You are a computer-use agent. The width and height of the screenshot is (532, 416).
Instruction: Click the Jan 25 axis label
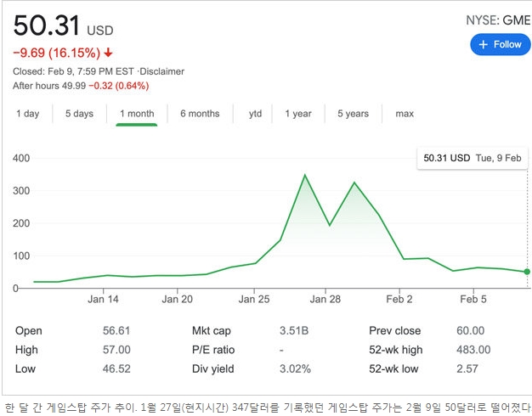pos(254,299)
